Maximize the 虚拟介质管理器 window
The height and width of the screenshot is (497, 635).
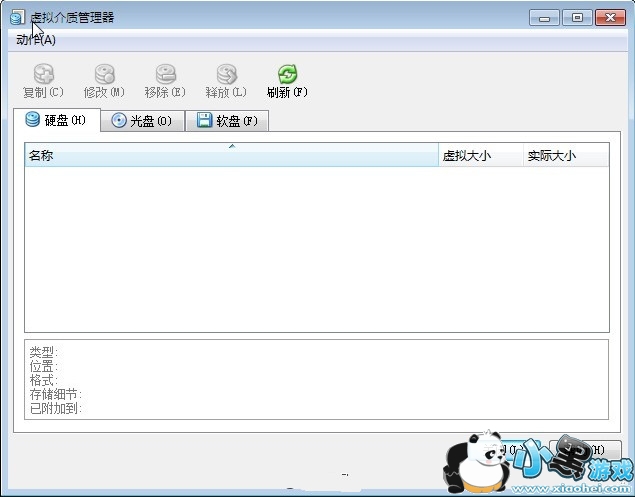point(577,18)
